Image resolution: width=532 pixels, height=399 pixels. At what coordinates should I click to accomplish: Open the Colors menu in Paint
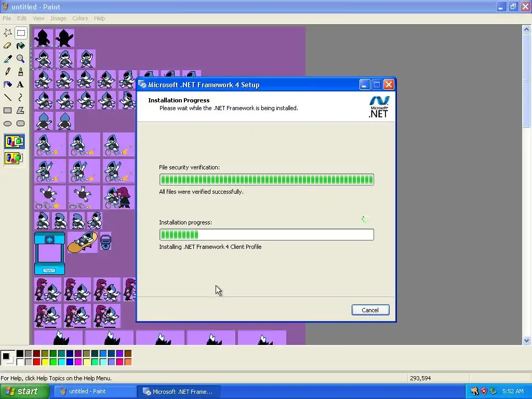[80, 18]
